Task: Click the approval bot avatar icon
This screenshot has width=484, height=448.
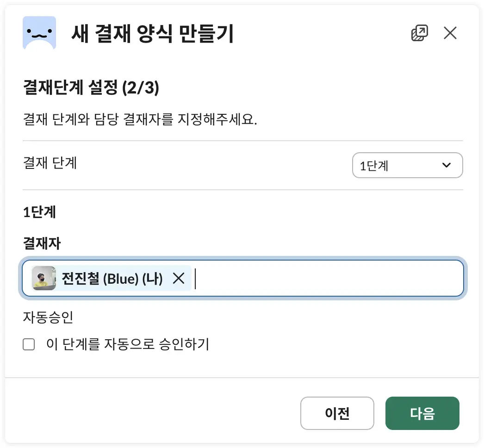Action: pyautogui.click(x=39, y=33)
